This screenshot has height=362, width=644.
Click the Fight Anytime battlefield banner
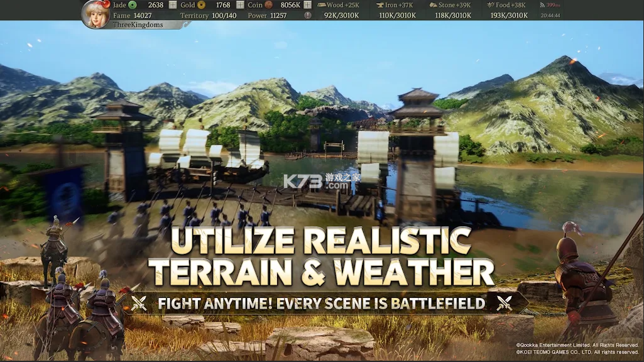(x=322, y=304)
